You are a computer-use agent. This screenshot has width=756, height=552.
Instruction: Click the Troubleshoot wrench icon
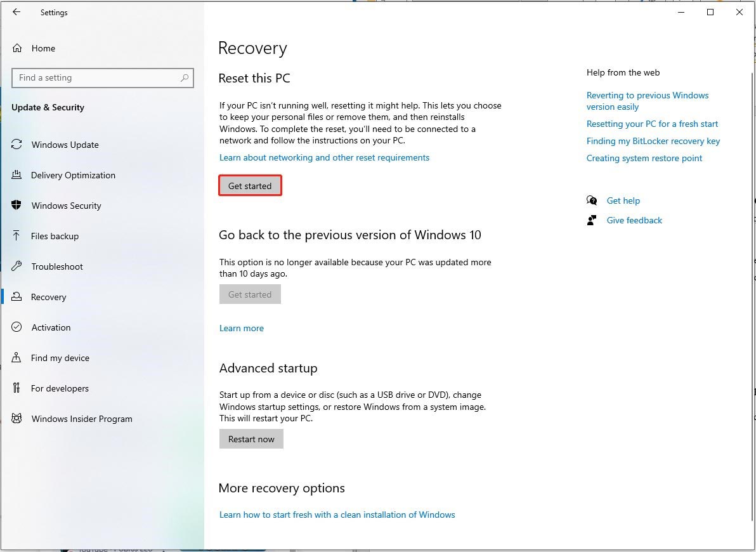point(16,266)
